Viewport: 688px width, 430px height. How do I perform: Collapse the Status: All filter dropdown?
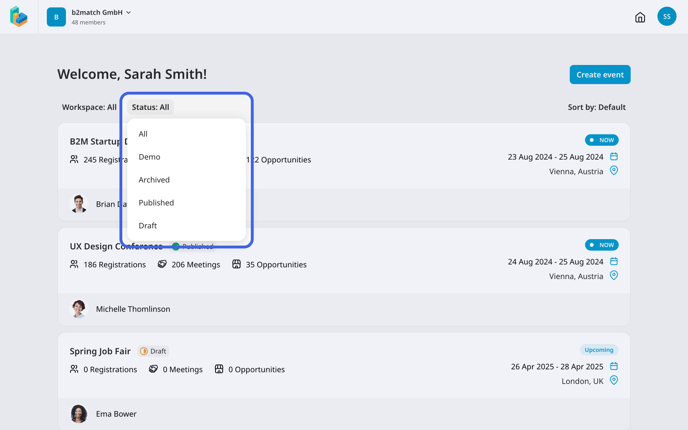(151, 107)
